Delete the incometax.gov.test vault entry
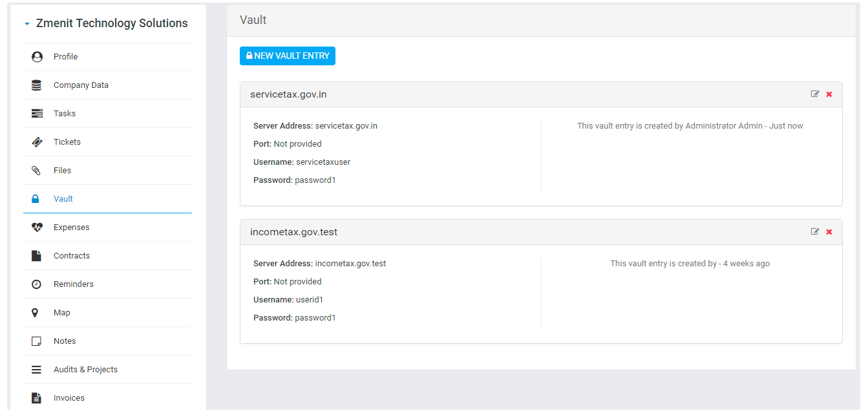 (829, 232)
